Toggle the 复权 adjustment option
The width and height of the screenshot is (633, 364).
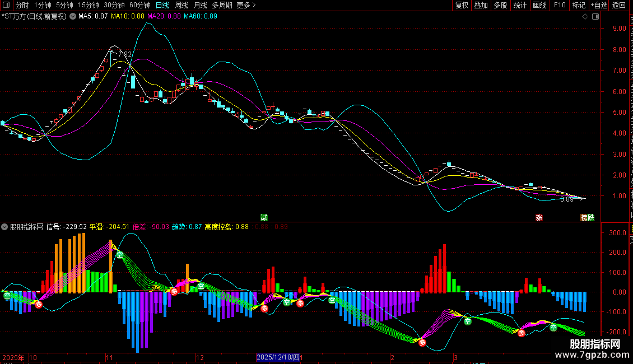[462, 5]
